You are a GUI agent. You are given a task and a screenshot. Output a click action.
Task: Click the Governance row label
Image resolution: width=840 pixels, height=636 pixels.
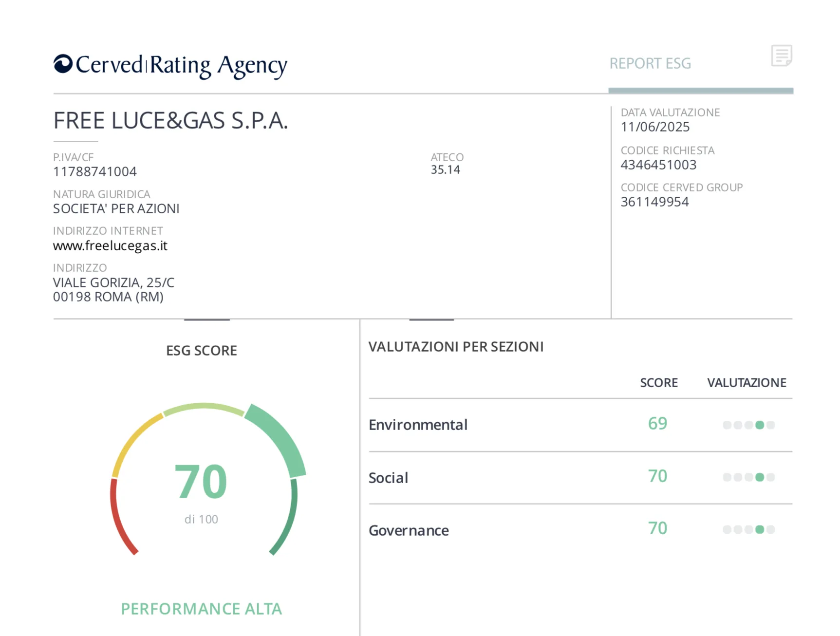(409, 530)
